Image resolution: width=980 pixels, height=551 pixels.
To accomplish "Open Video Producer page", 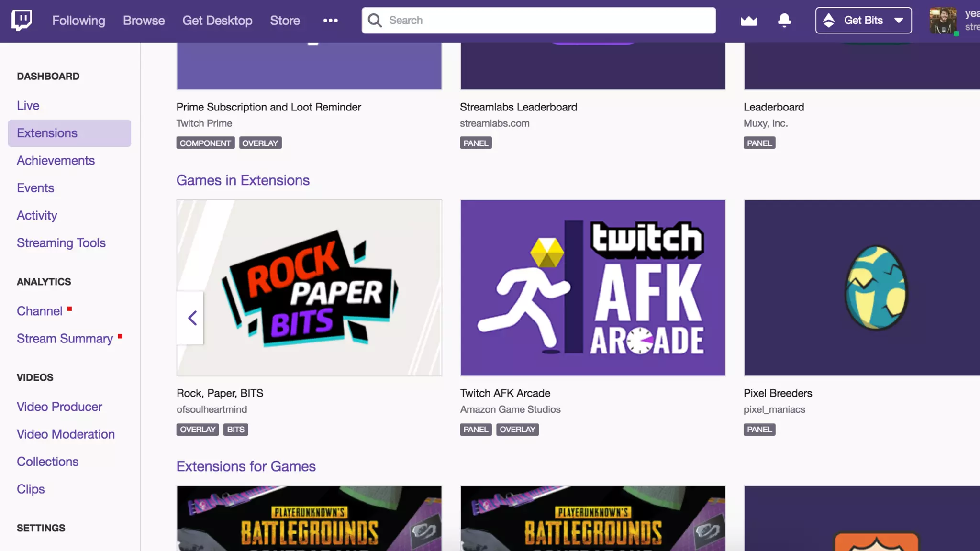I will tap(59, 407).
